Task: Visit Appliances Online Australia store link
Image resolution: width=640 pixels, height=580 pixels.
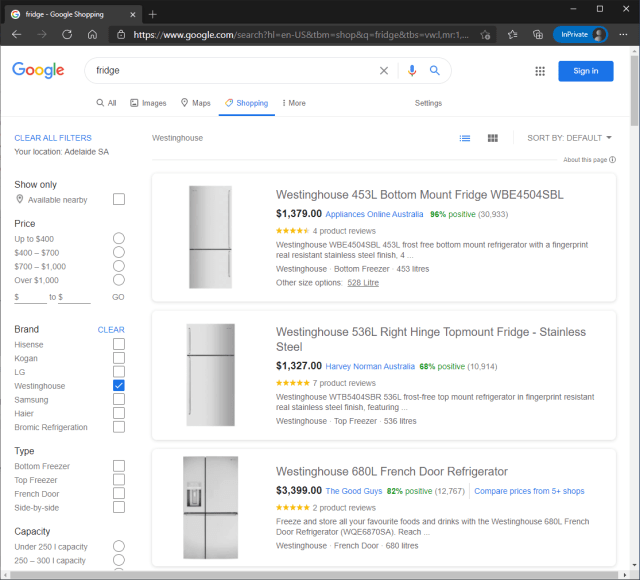Action: [x=374, y=214]
